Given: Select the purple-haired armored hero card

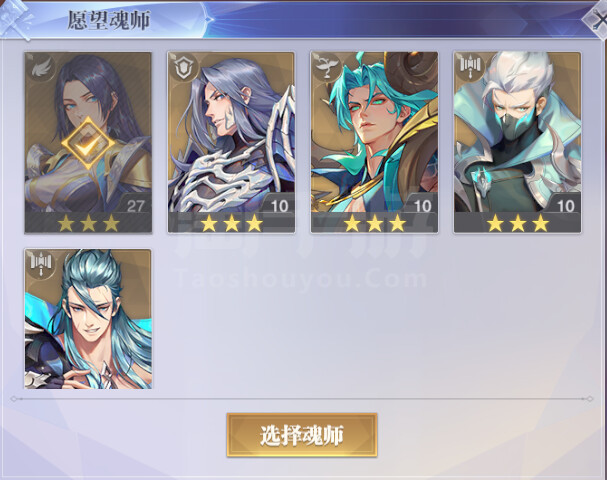Looking at the screenshot, I should tap(231, 142).
